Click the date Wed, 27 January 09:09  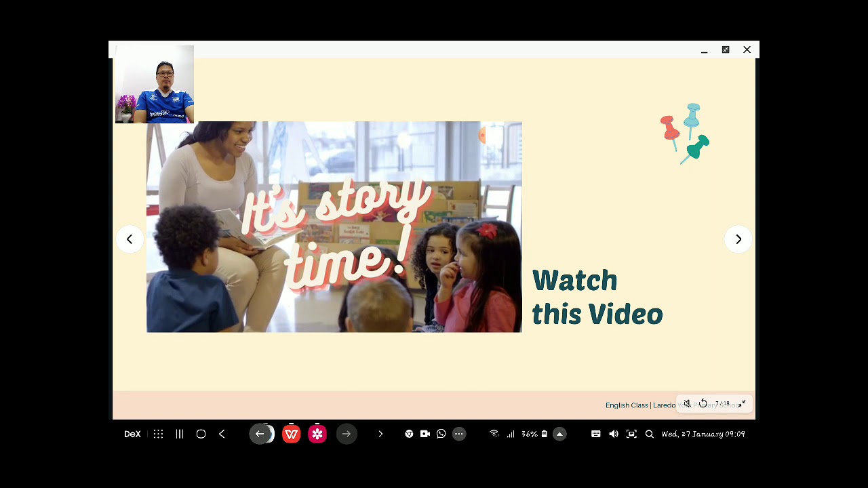coord(703,434)
